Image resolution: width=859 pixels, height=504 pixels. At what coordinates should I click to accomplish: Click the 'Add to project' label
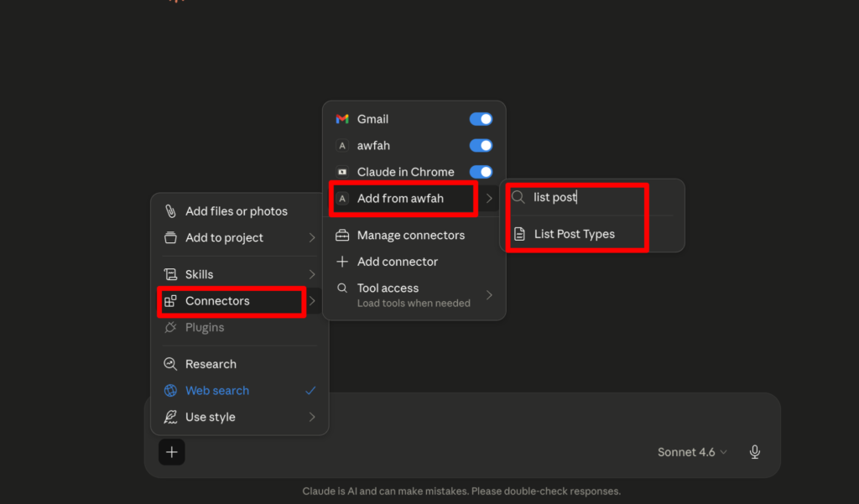(224, 238)
